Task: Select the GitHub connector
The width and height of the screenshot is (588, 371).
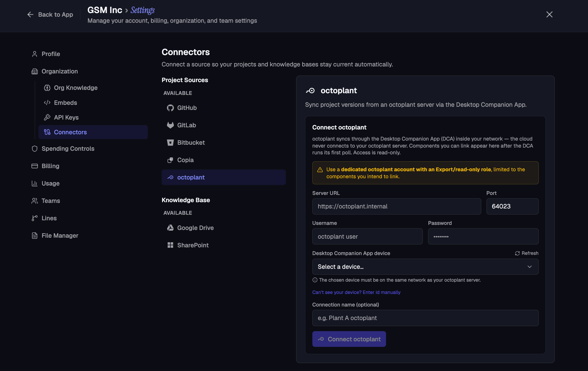Action: 223,108
